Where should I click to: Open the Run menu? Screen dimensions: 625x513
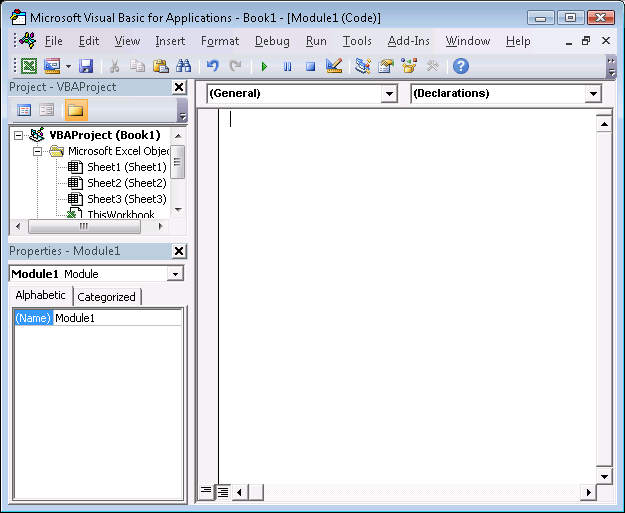[x=316, y=41]
